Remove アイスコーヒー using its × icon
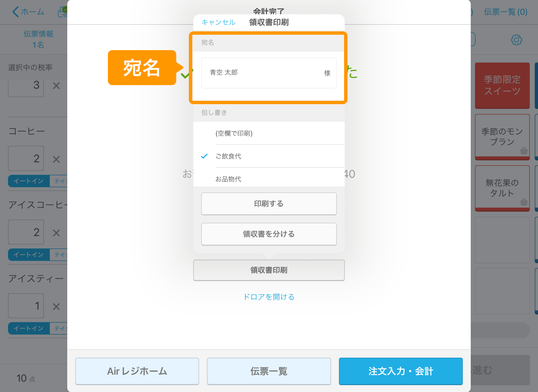The width and height of the screenshot is (538, 392). tap(56, 233)
